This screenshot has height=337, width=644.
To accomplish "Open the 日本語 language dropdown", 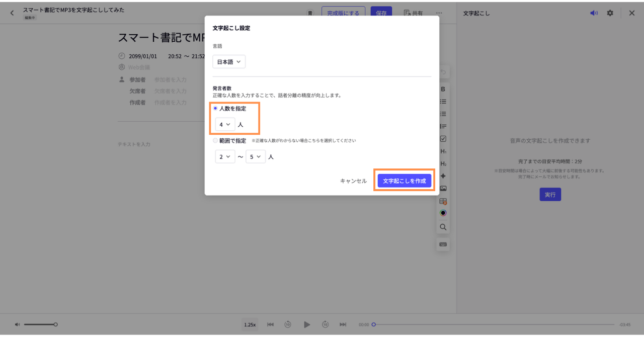I will point(228,62).
